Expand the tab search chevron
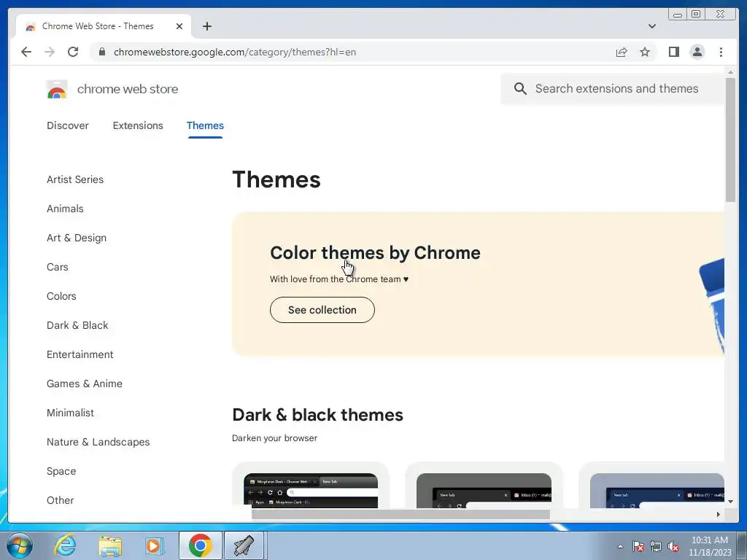The height and width of the screenshot is (560, 747). click(x=651, y=26)
